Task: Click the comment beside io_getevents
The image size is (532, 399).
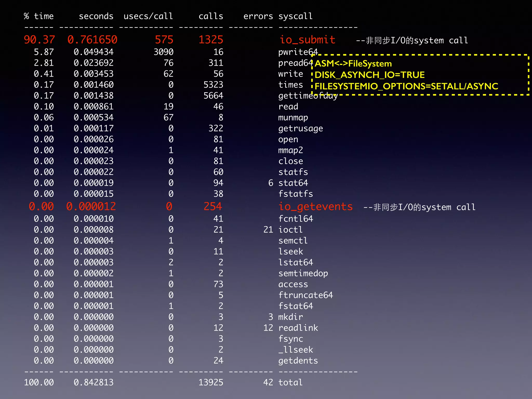Action: [x=419, y=207]
